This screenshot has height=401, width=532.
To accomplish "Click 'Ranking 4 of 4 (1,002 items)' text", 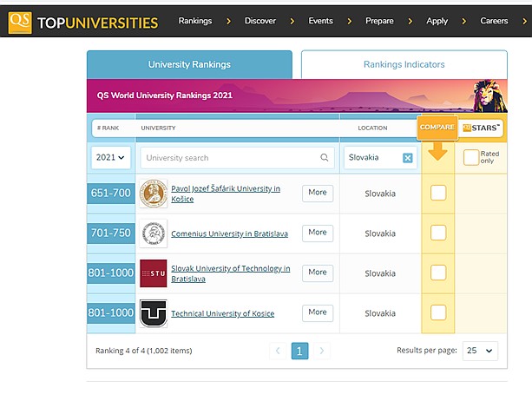I will pyautogui.click(x=144, y=351).
